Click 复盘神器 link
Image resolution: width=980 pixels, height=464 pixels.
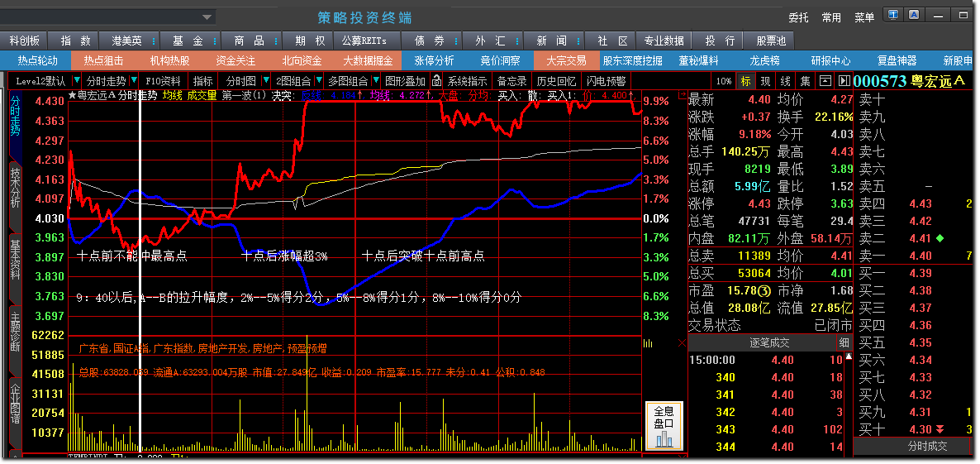[x=897, y=60]
